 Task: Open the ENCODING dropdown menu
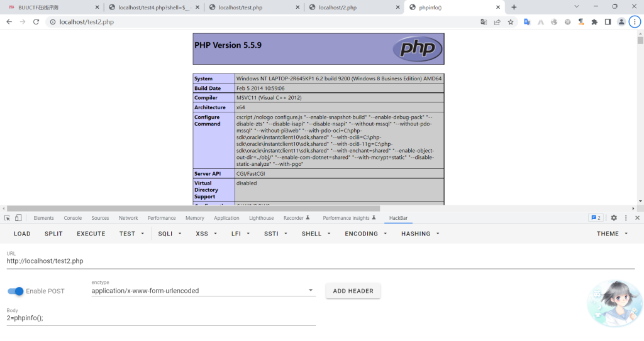coord(365,234)
